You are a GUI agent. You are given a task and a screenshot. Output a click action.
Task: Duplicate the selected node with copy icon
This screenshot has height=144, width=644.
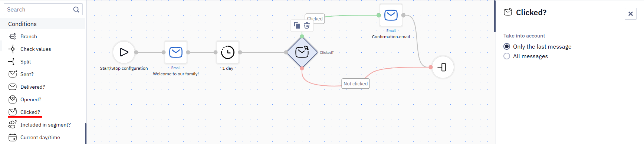tap(297, 25)
